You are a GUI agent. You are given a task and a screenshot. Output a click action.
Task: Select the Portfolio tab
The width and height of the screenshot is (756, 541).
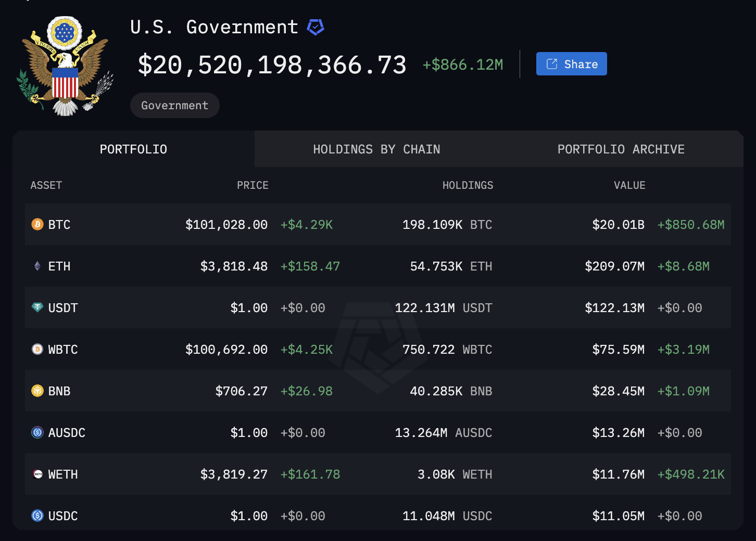[133, 149]
